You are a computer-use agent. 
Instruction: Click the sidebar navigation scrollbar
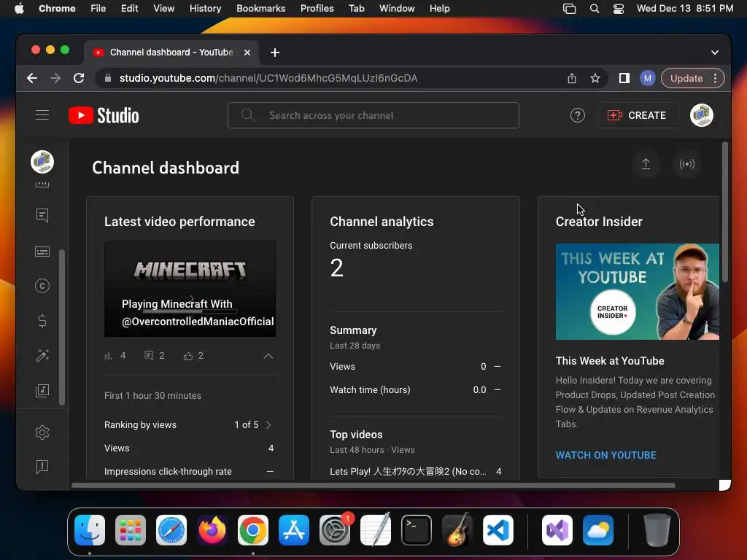pos(62,327)
